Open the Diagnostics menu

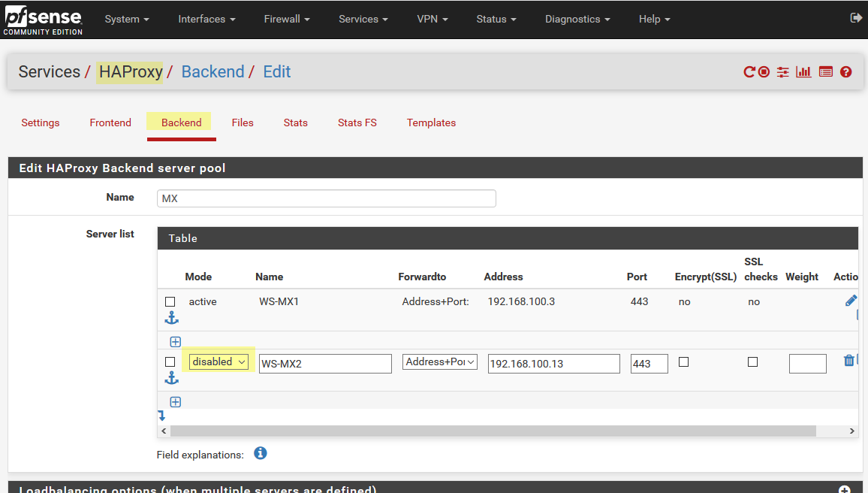577,19
